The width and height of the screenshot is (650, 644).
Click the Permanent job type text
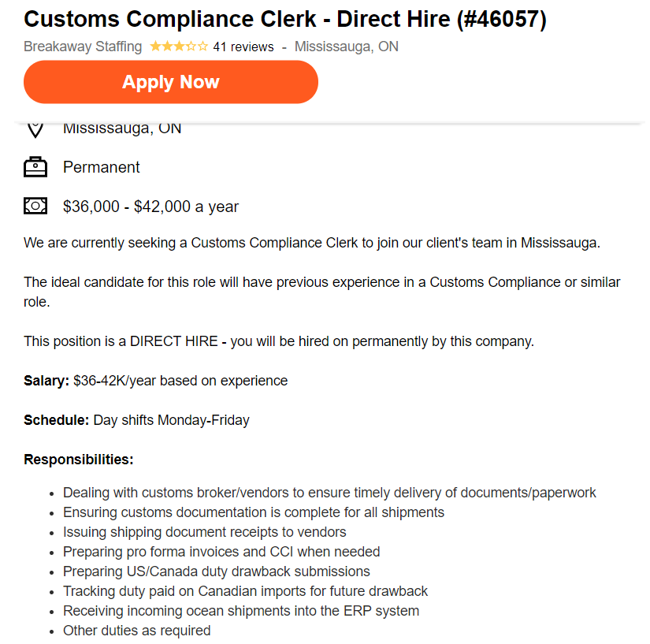(x=101, y=167)
